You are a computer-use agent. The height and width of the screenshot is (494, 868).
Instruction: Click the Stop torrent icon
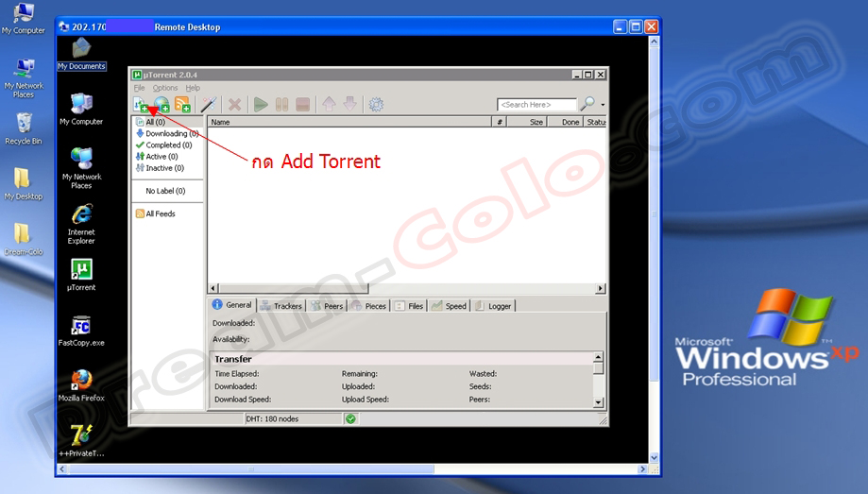[x=303, y=104]
